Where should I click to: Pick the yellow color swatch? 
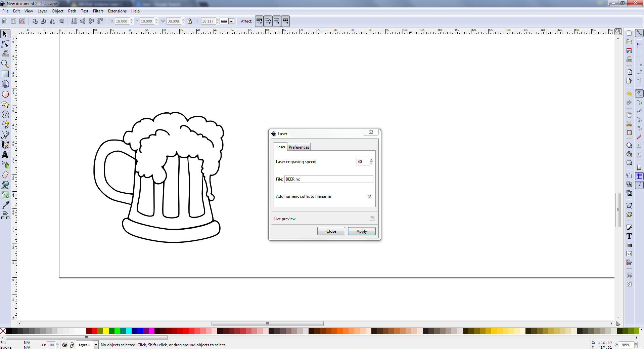[106, 331]
